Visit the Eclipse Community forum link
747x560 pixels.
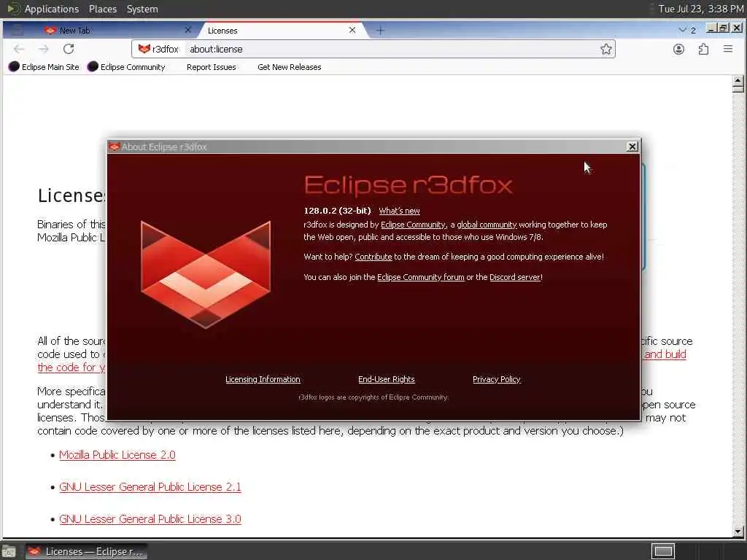421,277
